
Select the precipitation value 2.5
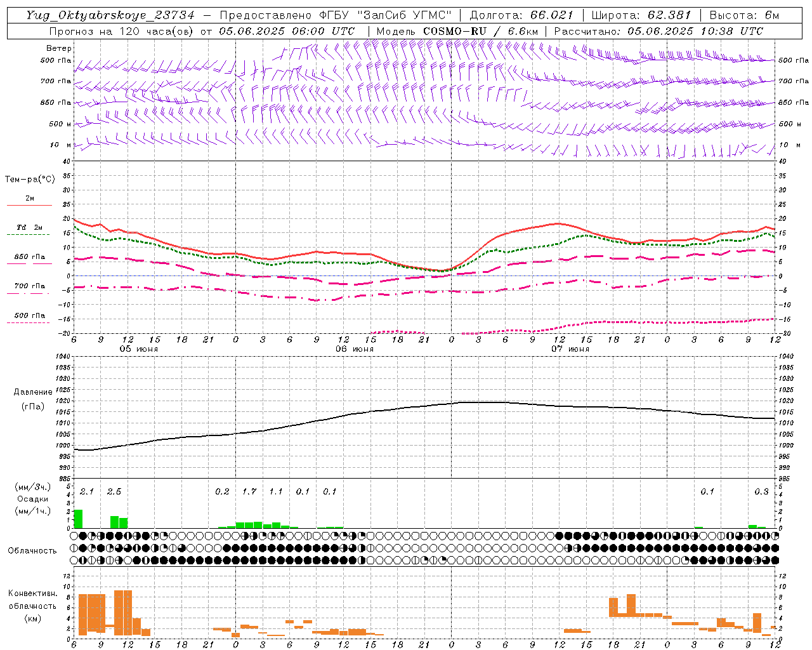tap(114, 491)
